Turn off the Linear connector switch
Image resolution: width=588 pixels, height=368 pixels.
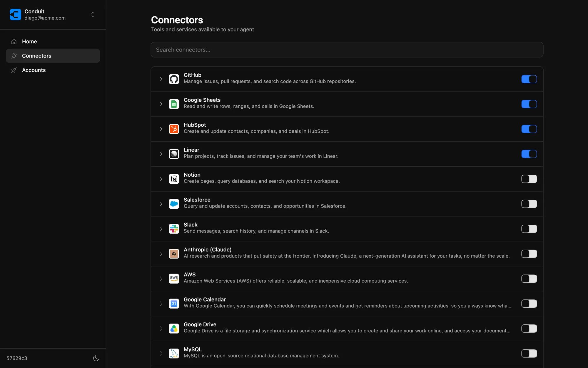pyautogui.click(x=529, y=154)
